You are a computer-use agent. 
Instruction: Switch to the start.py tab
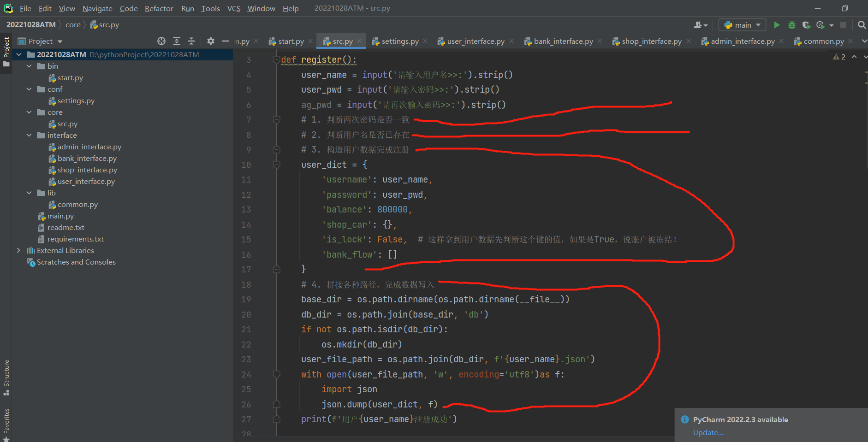291,41
